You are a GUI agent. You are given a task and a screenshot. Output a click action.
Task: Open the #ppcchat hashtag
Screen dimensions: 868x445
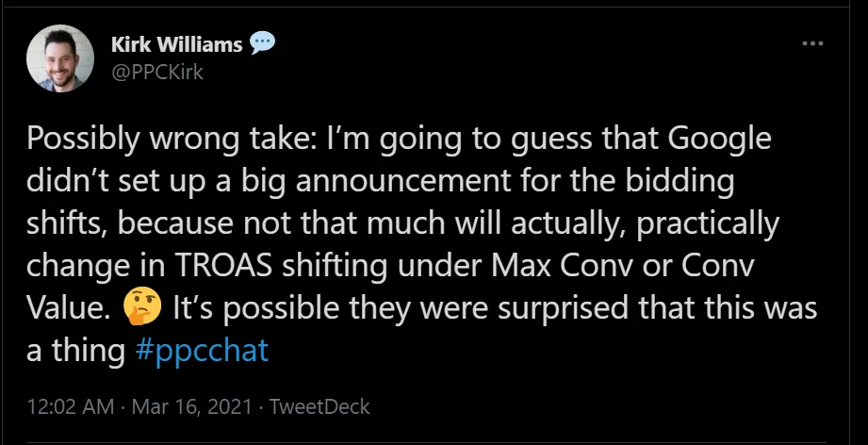click(203, 351)
